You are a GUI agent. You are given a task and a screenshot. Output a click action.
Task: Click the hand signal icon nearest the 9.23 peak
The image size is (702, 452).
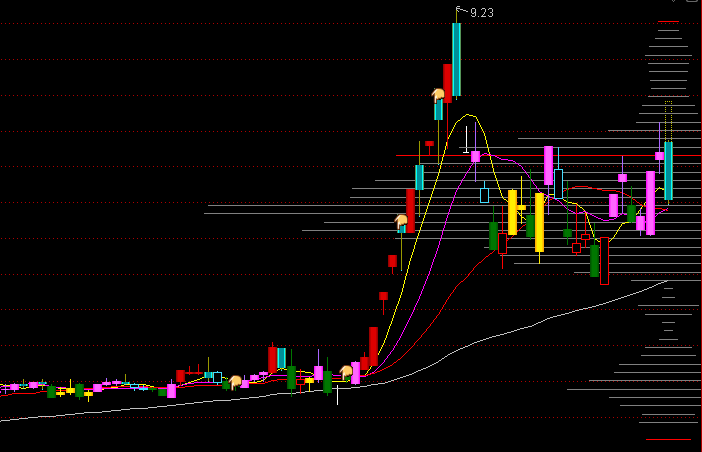tap(438, 95)
